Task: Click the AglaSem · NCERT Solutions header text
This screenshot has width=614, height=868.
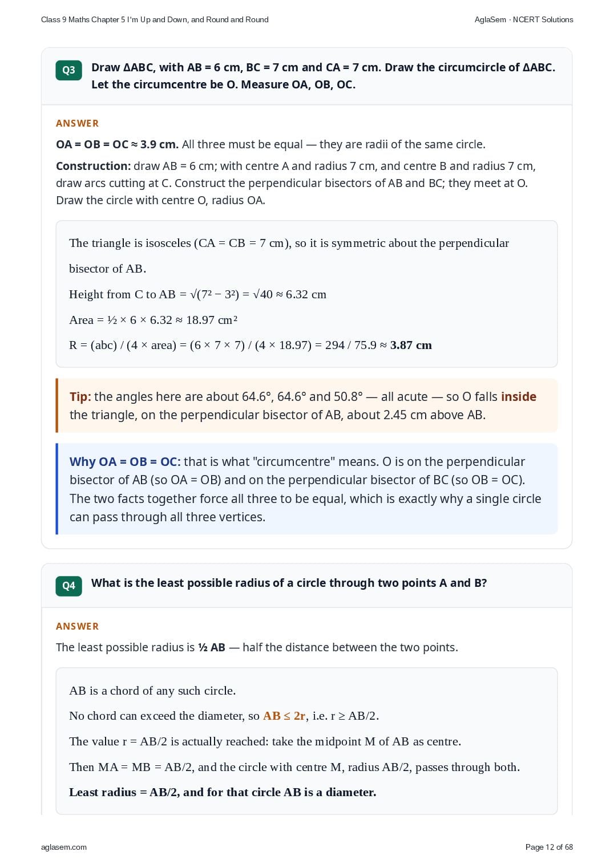Action: coord(524,19)
